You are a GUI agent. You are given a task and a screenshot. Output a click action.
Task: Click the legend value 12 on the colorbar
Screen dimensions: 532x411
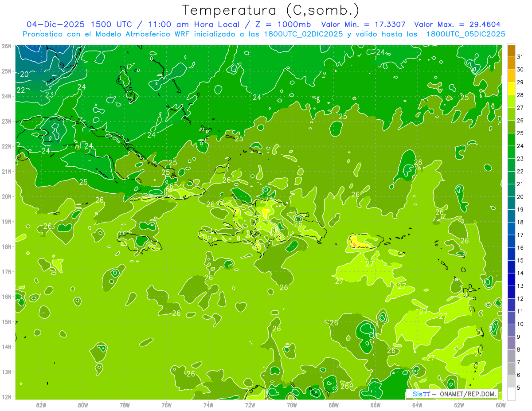(520, 298)
